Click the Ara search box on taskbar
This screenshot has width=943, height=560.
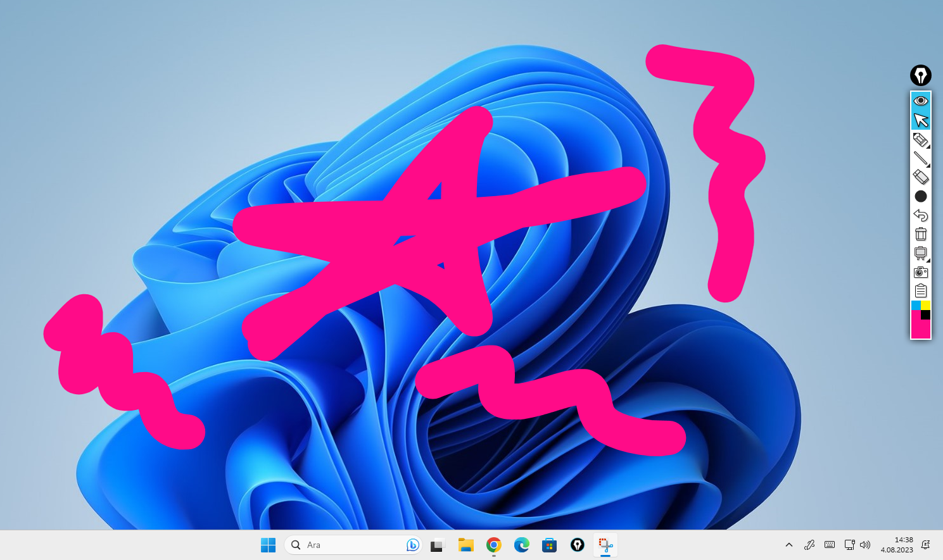click(353, 545)
